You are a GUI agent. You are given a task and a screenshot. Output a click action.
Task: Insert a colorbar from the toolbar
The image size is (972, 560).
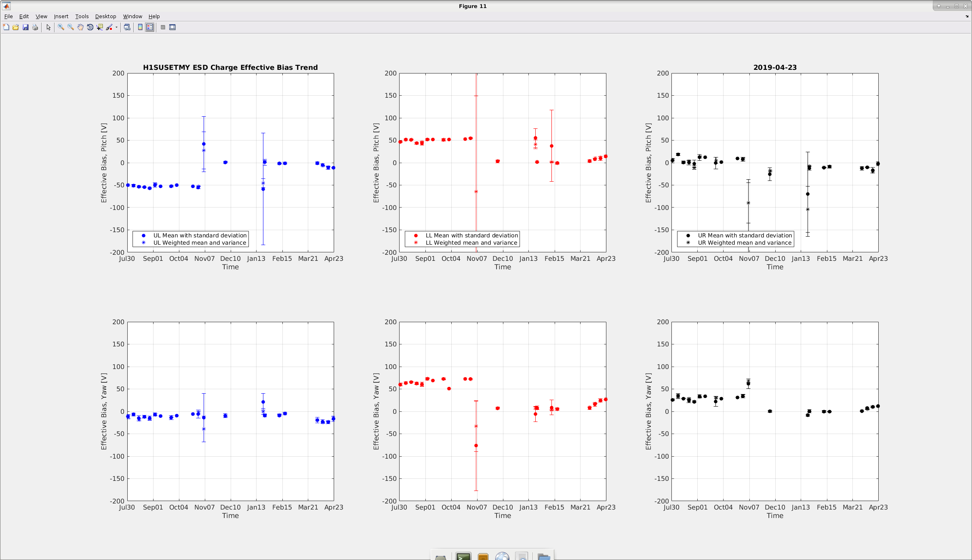(140, 27)
